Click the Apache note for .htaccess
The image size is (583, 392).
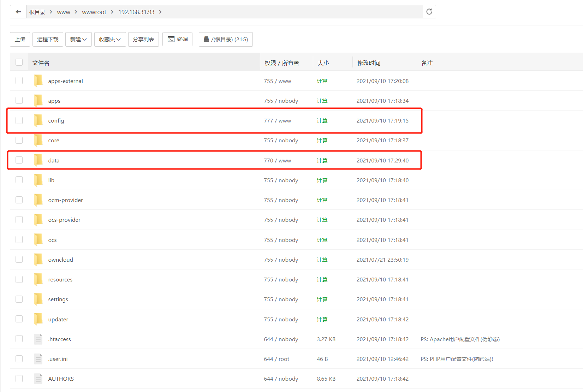click(460, 339)
